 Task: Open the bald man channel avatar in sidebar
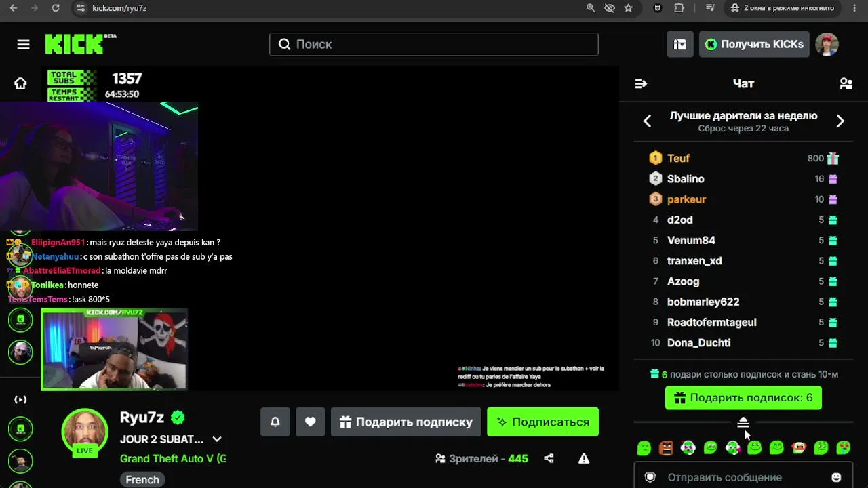[x=20, y=352]
